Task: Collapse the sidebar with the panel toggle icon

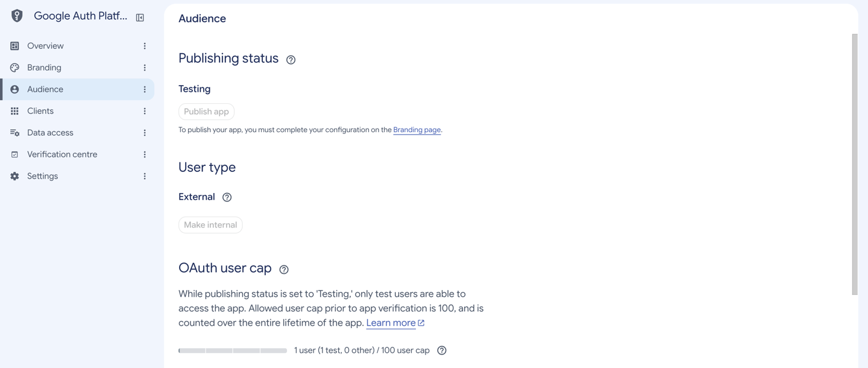Action: pos(140,17)
